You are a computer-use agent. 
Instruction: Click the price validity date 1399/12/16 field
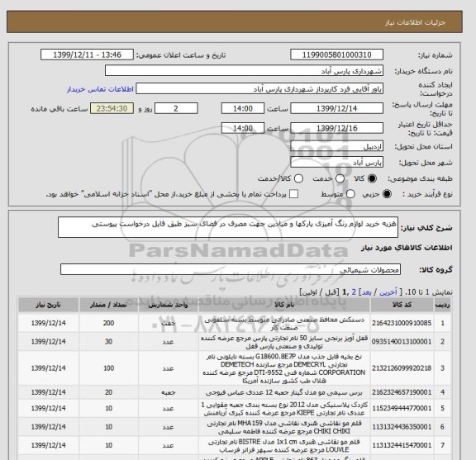tap(336, 128)
